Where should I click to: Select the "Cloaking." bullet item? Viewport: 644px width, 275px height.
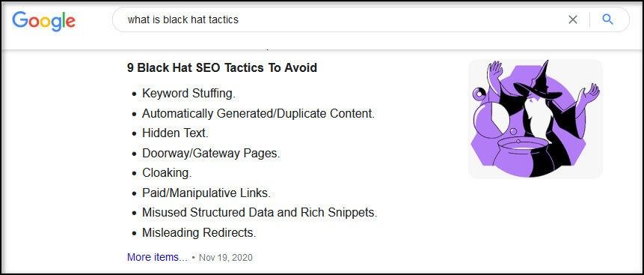pos(167,173)
